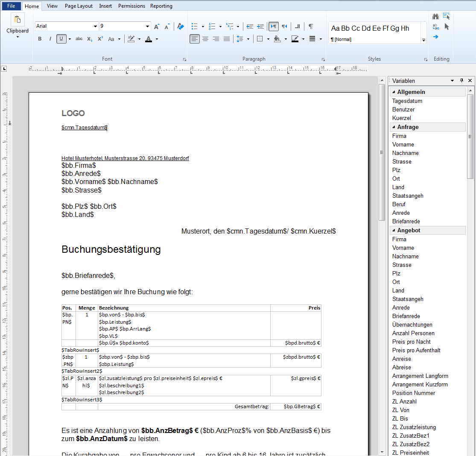476x456 pixels.
Task: Select the Tagesdatum variable
Action: pyautogui.click(x=407, y=101)
